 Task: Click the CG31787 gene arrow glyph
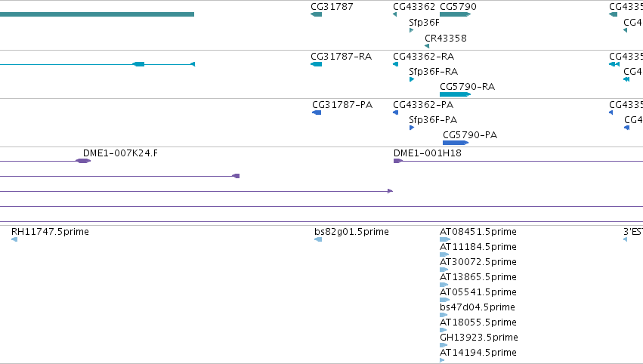point(316,14)
